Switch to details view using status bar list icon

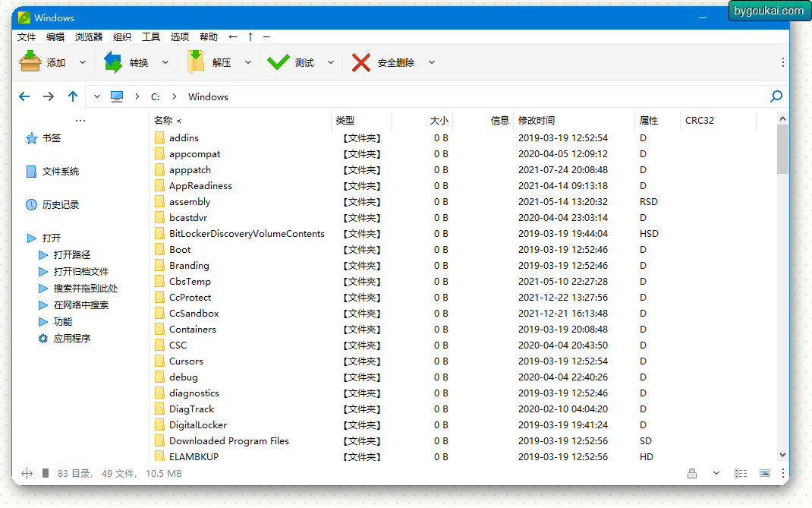point(739,473)
